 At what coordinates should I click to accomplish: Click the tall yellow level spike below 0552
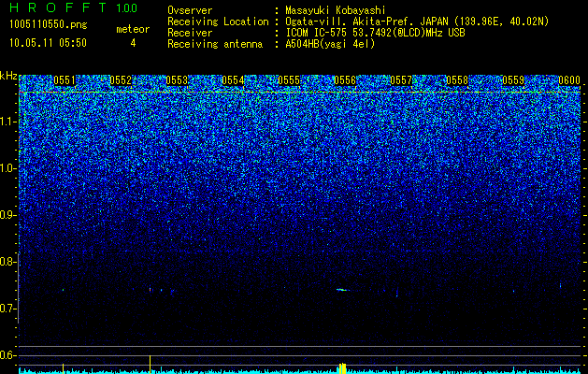tap(150, 365)
